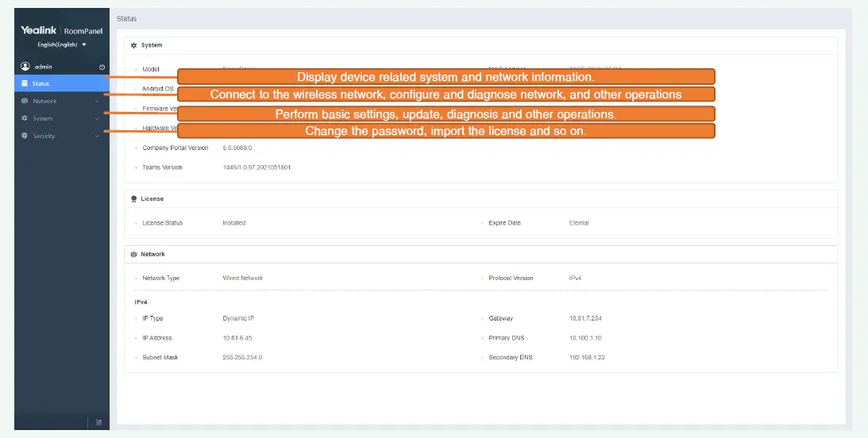The height and width of the screenshot is (438, 868).
Task: Click the admin user avatar icon
Action: point(25,67)
